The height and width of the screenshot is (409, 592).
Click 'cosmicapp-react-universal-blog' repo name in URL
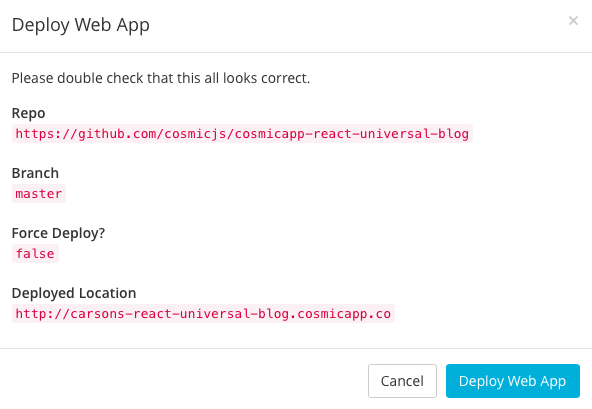[x=352, y=134]
